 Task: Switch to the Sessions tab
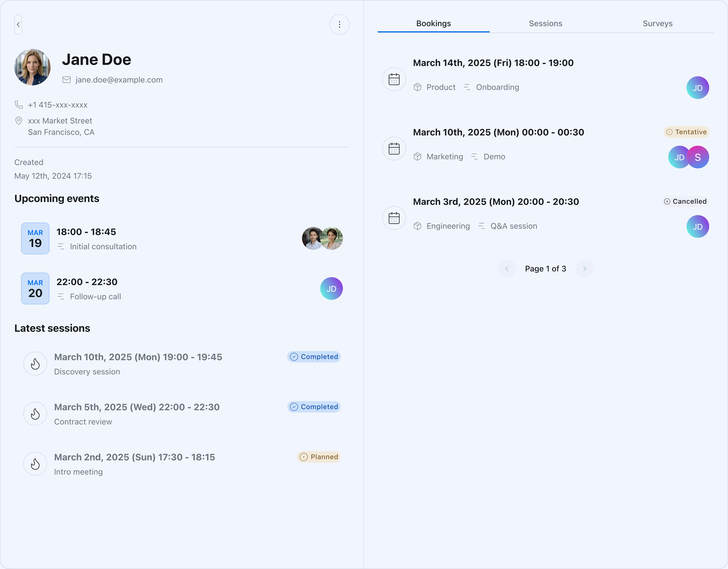click(545, 23)
